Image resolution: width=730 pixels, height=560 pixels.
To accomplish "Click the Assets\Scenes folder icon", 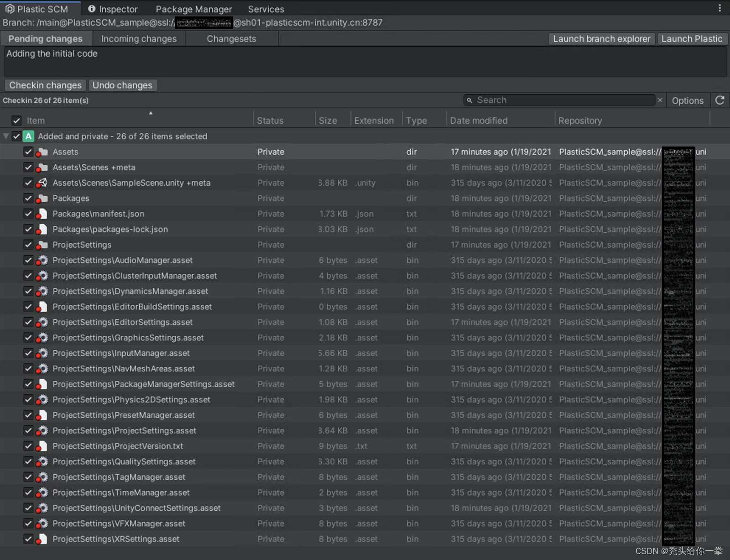I will point(42,167).
